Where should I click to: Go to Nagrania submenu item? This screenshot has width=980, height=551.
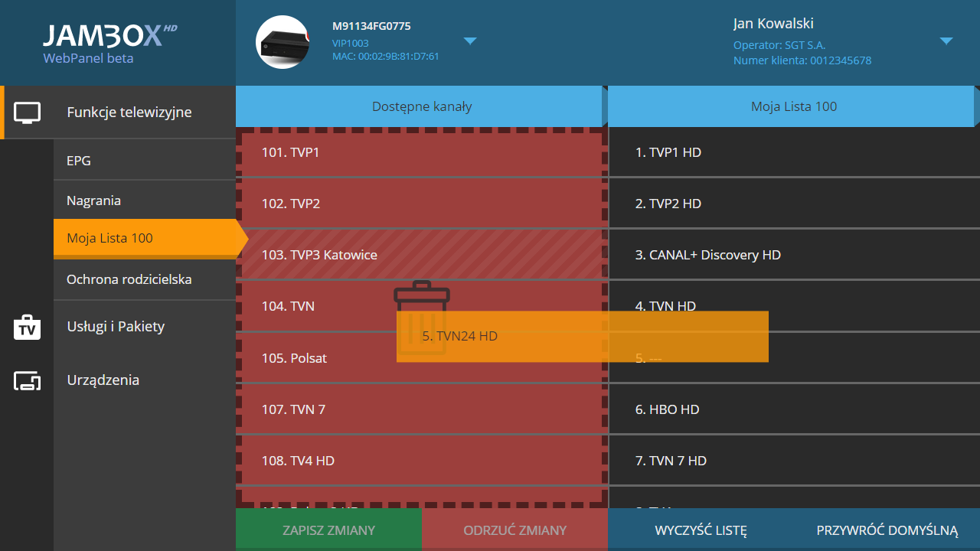[x=145, y=201]
